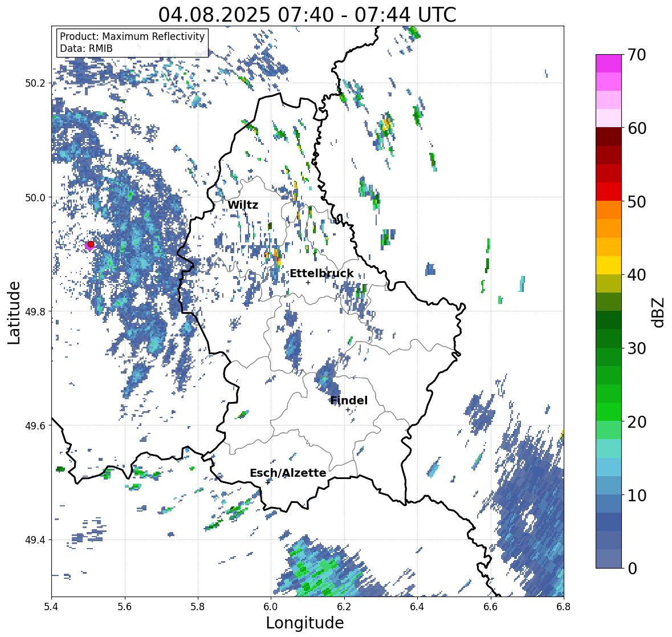Click the 60 tick on the colorbar

pyautogui.click(x=637, y=128)
